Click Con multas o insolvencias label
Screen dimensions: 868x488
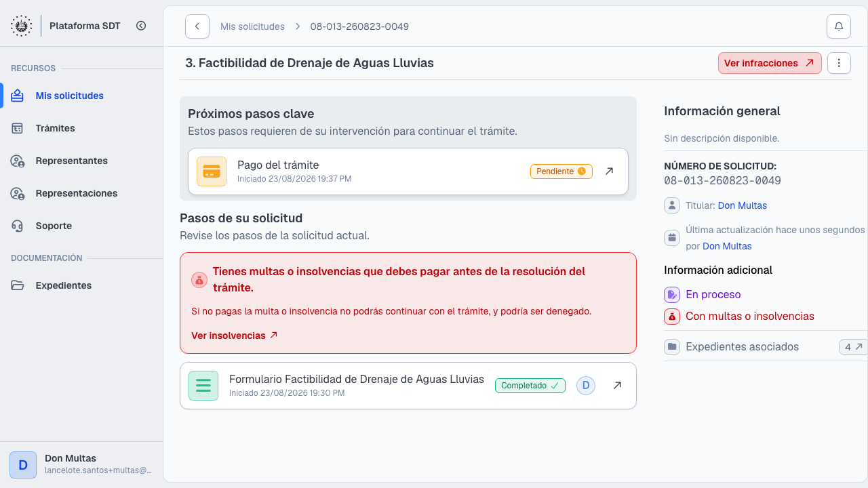[x=750, y=317]
